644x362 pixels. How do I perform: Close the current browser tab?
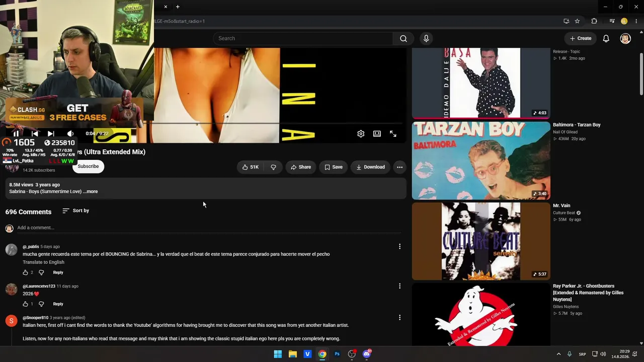[x=166, y=7]
